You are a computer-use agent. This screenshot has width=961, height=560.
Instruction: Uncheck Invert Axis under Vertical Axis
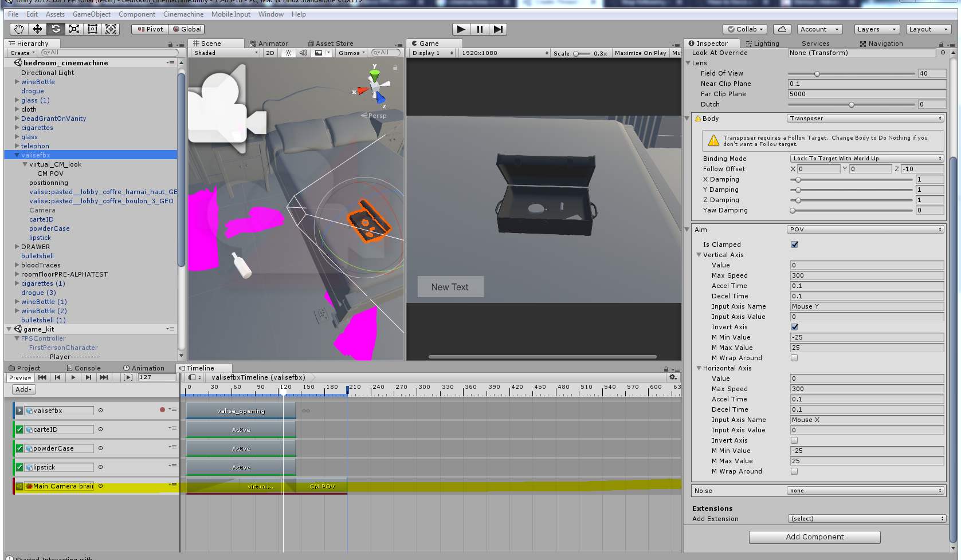tap(794, 327)
